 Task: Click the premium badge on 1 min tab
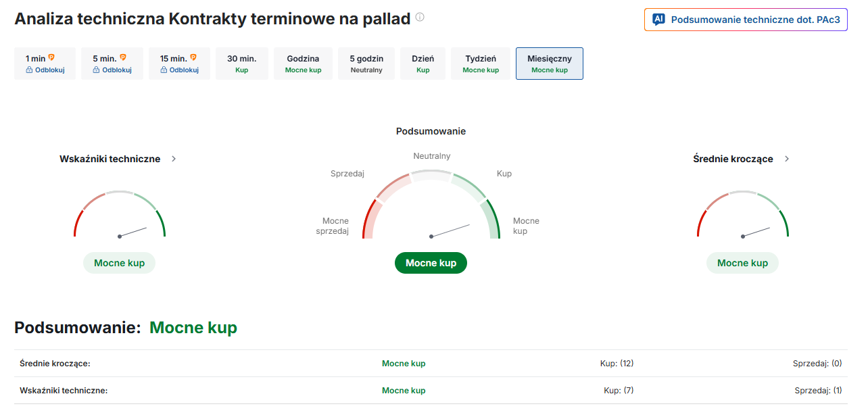click(x=51, y=58)
